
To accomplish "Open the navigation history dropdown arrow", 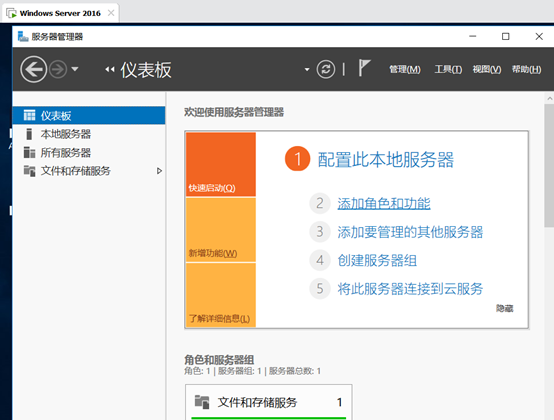I will [x=75, y=69].
